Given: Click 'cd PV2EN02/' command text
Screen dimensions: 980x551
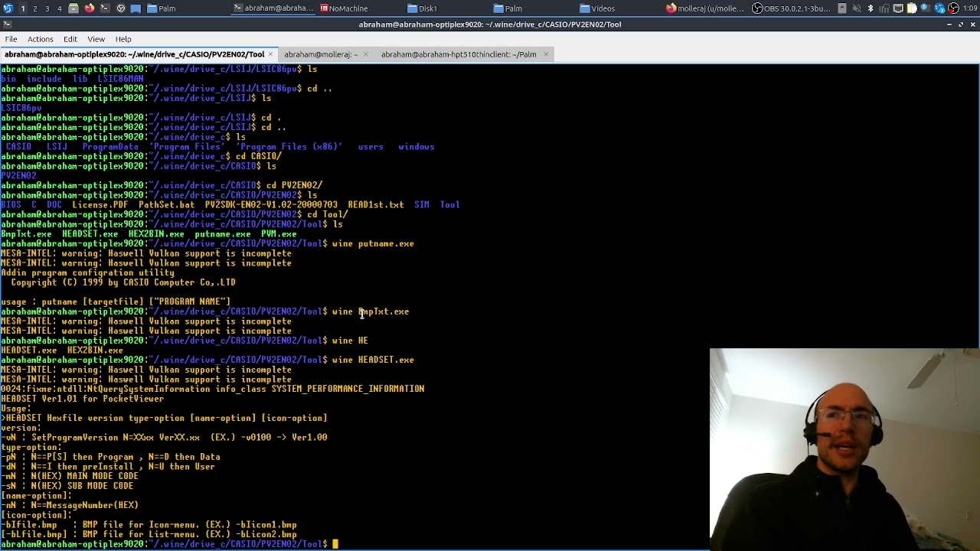Looking at the screenshot, I should pos(294,185).
